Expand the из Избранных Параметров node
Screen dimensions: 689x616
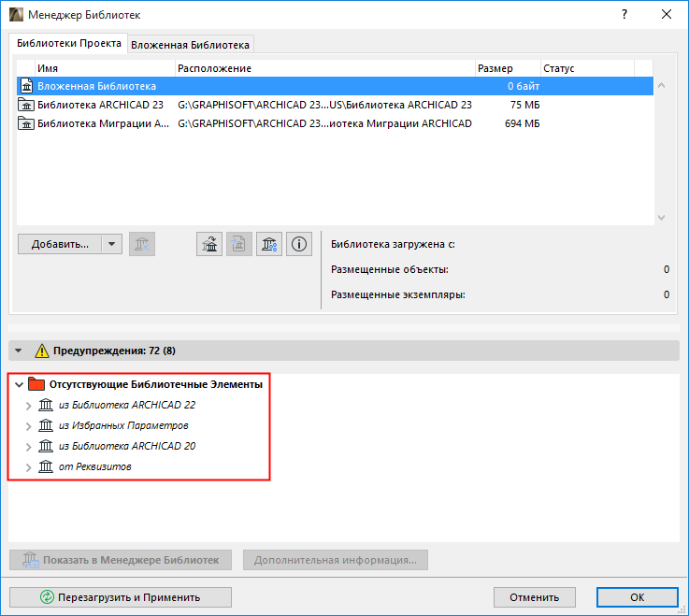click(x=29, y=426)
